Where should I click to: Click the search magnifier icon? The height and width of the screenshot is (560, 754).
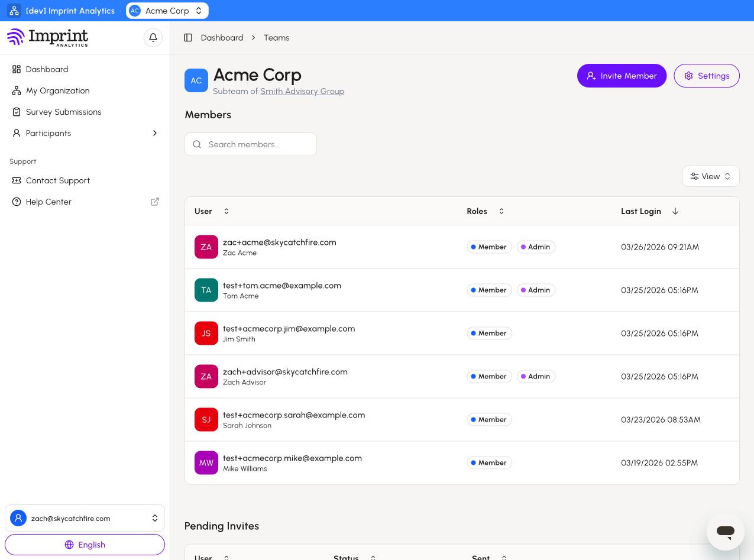pos(197,144)
